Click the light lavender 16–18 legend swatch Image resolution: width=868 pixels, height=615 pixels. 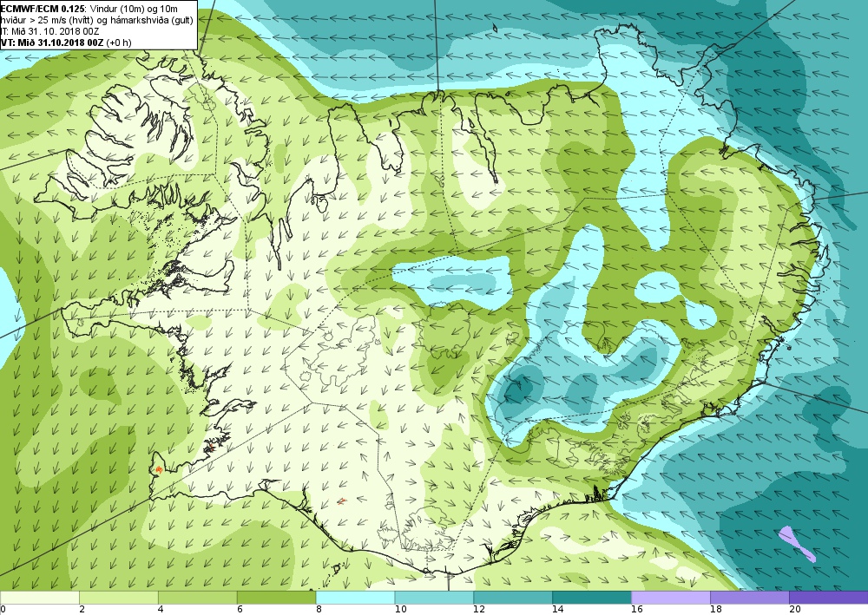pyautogui.click(x=671, y=598)
